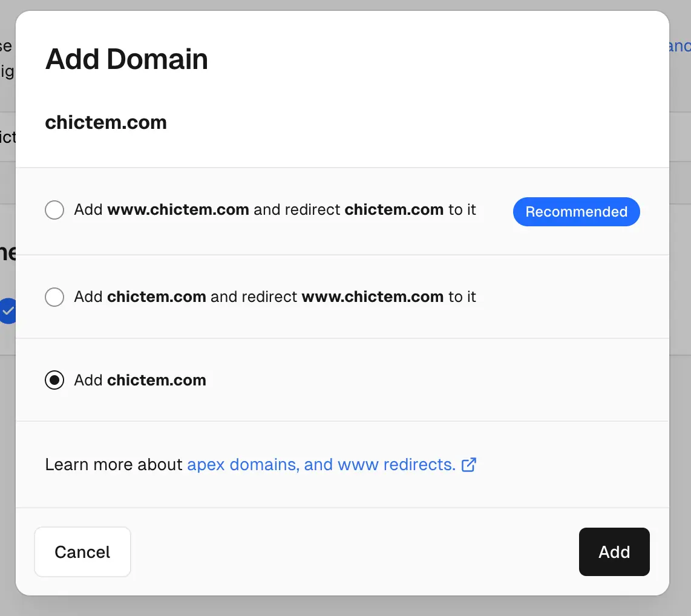
Task: Click the blue Recommended badge
Action: coord(576,212)
